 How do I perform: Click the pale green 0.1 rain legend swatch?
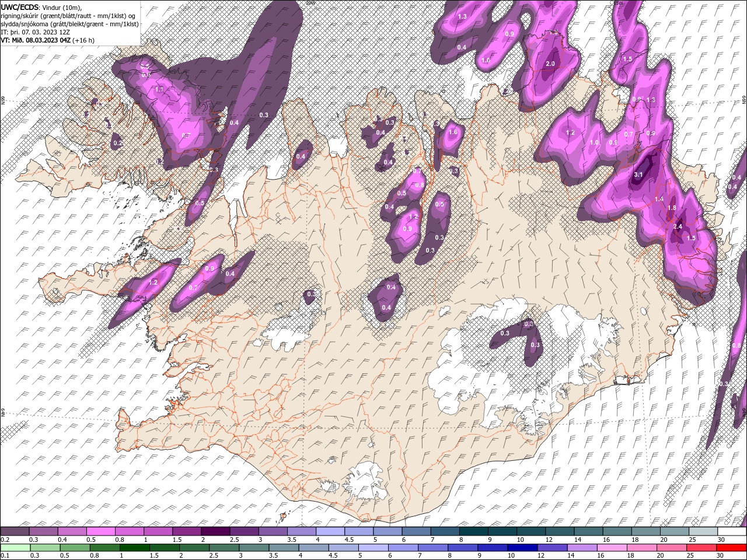15,547
